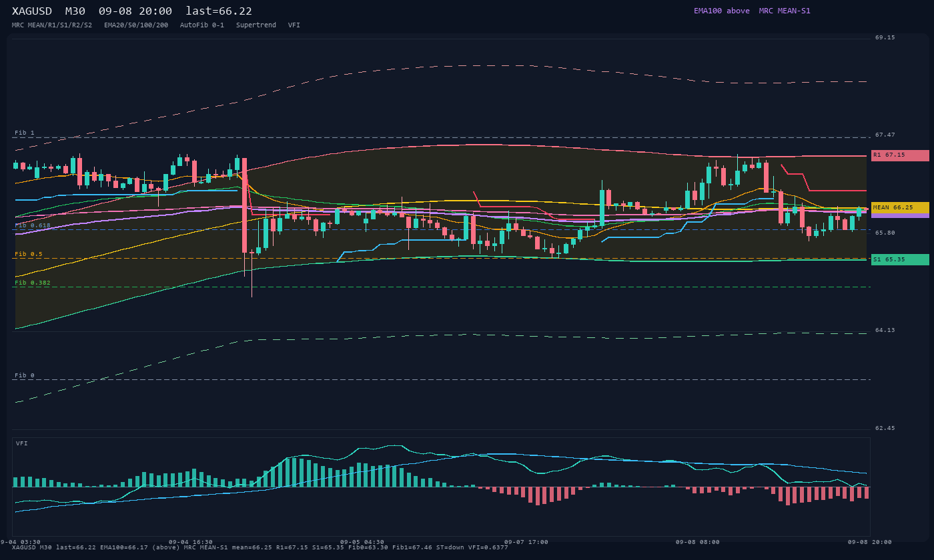Viewport: 934px width, 560px height.
Task: Click the 09-04 16:30 time axis label
Action: 191,542
